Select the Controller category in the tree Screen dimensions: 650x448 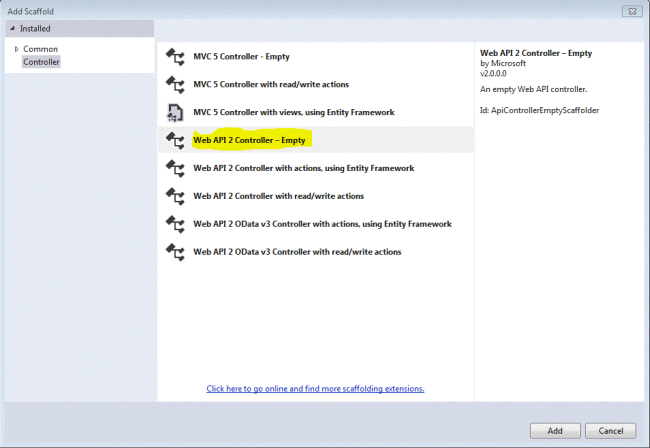(x=41, y=62)
